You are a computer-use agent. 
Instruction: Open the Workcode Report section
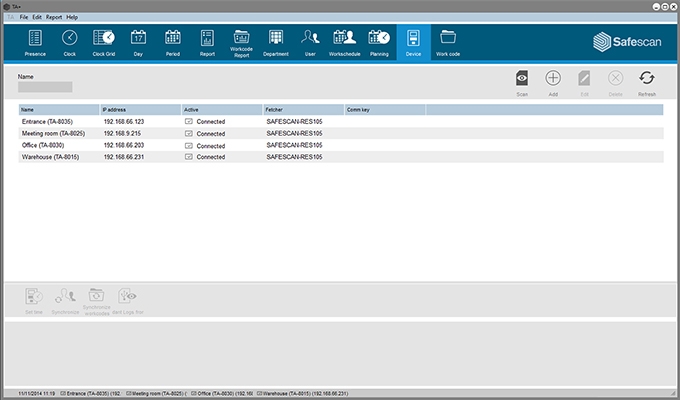tap(241, 42)
